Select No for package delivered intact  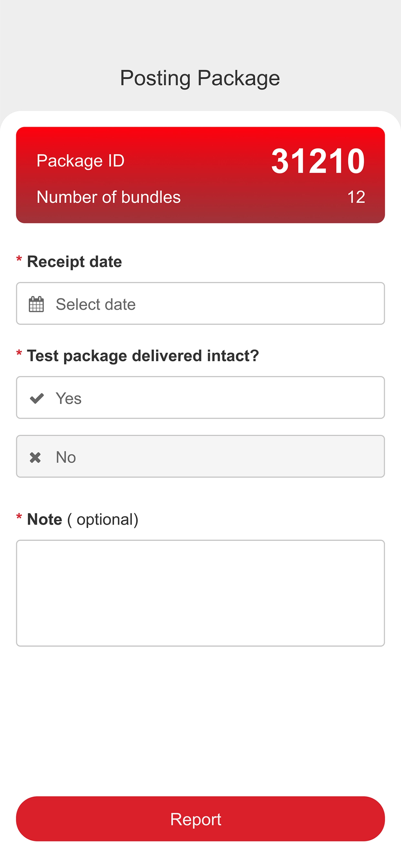[200, 456]
